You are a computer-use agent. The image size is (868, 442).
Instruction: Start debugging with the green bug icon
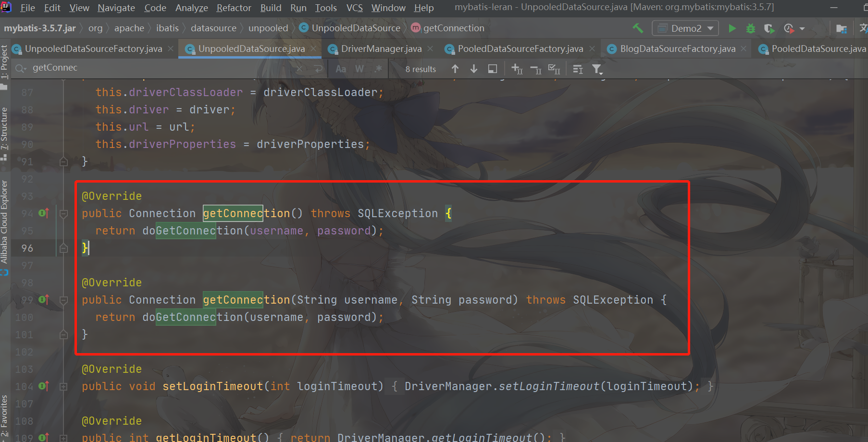click(x=750, y=28)
